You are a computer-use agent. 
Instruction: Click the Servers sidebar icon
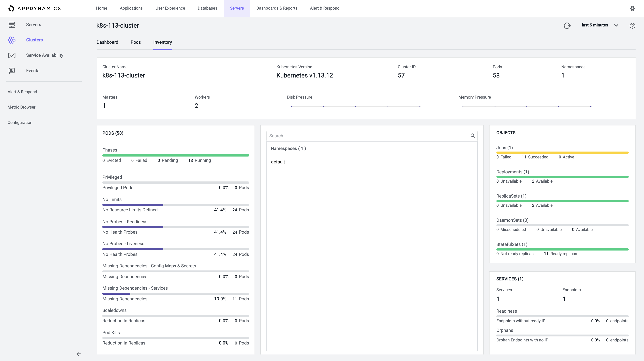point(11,25)
